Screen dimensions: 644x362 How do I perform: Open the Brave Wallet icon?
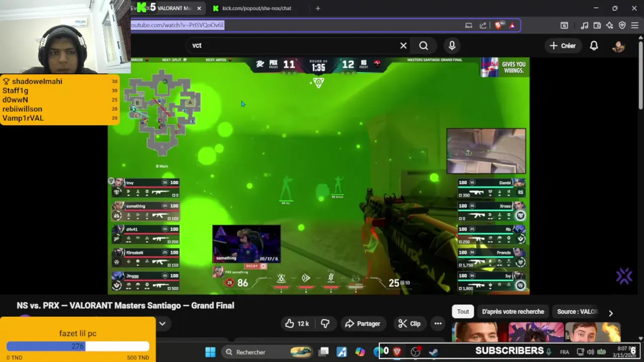point(597,25)
